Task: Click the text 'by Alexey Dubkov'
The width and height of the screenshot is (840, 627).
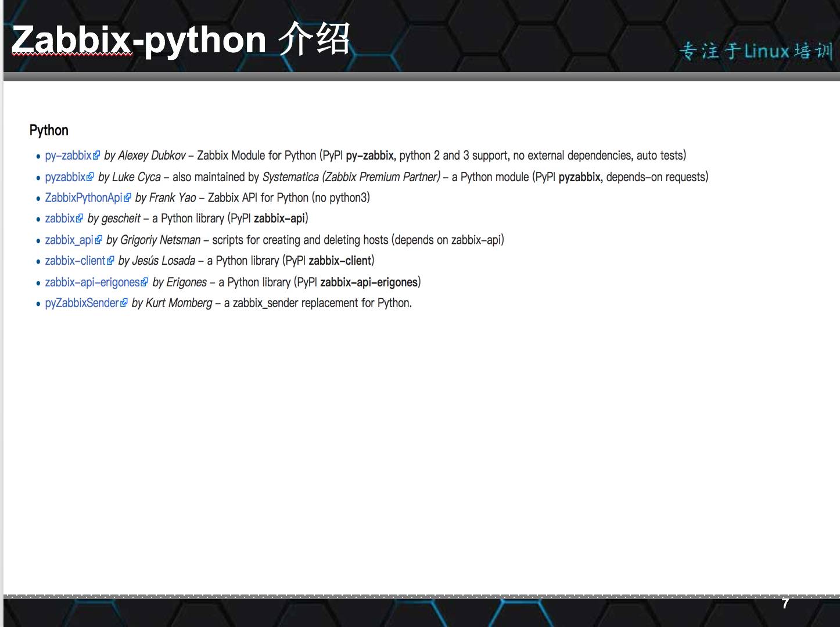Action: pos(145,156)
